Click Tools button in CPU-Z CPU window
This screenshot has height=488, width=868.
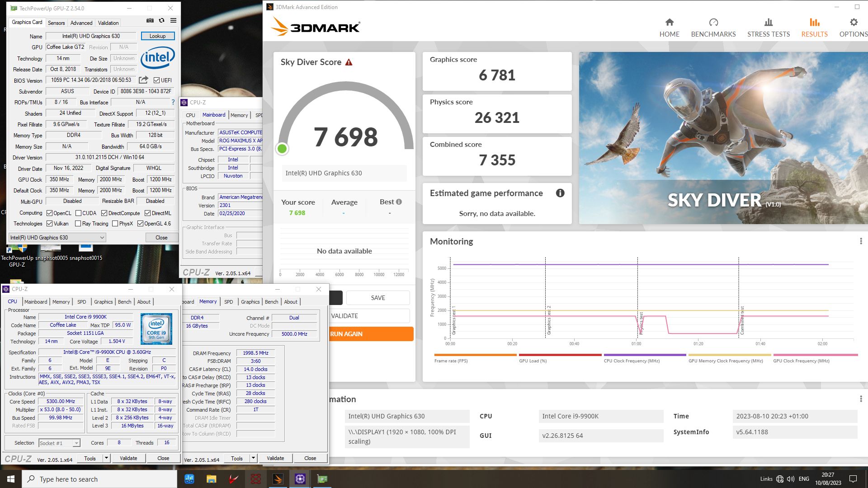tap(90, 458)
